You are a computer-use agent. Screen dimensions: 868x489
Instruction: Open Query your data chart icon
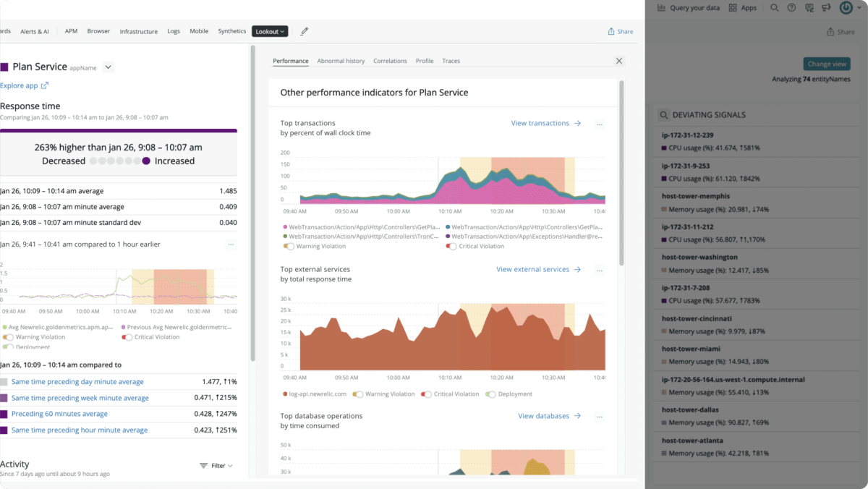click(661, 8)
